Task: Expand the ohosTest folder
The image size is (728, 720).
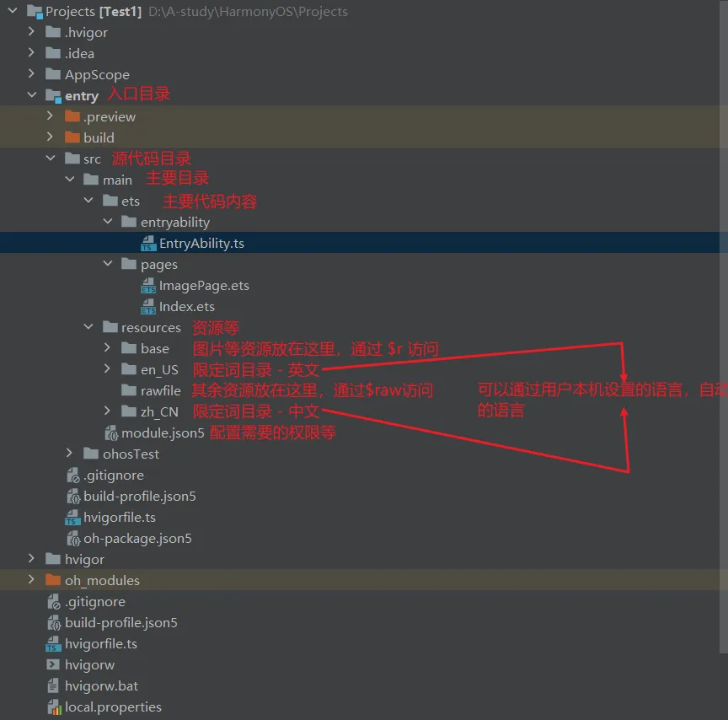Action: pos(70,454)
